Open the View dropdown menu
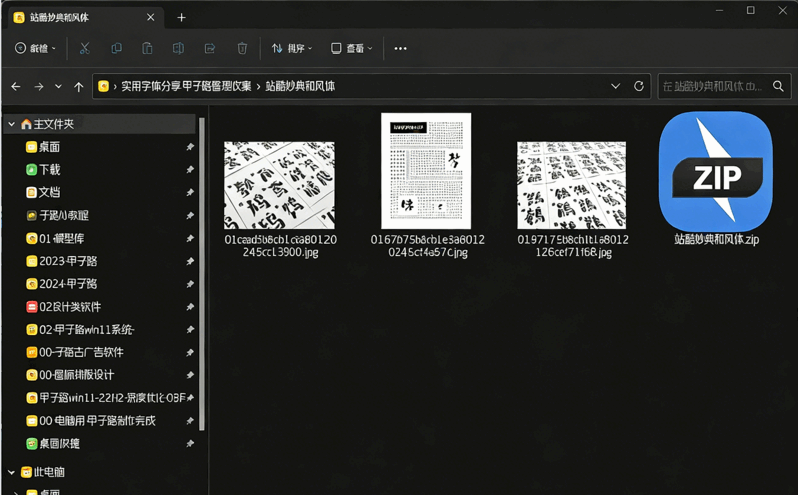The height and width of the screenshot is (495, 798). pyautogui.click(x=352, y=48)
